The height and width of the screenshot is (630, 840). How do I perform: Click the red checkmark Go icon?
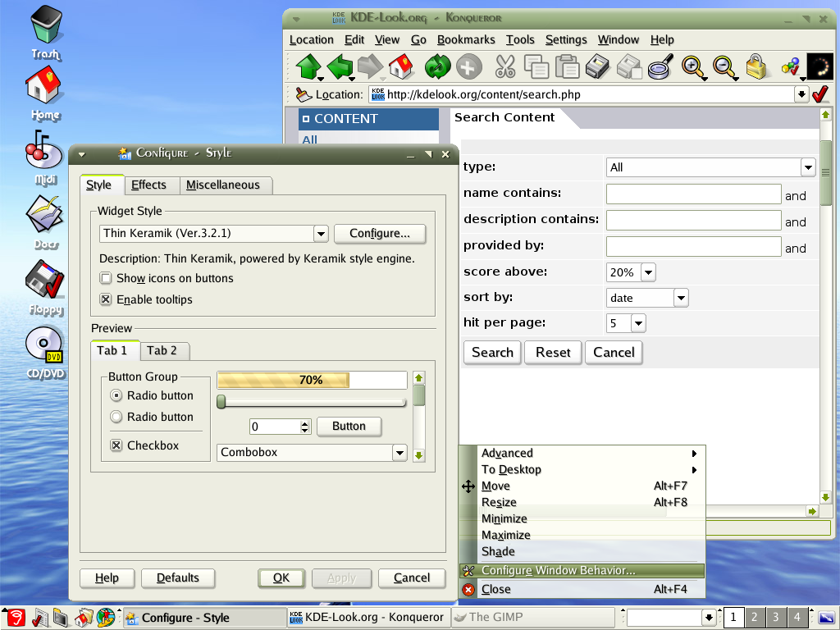[820, 94]
